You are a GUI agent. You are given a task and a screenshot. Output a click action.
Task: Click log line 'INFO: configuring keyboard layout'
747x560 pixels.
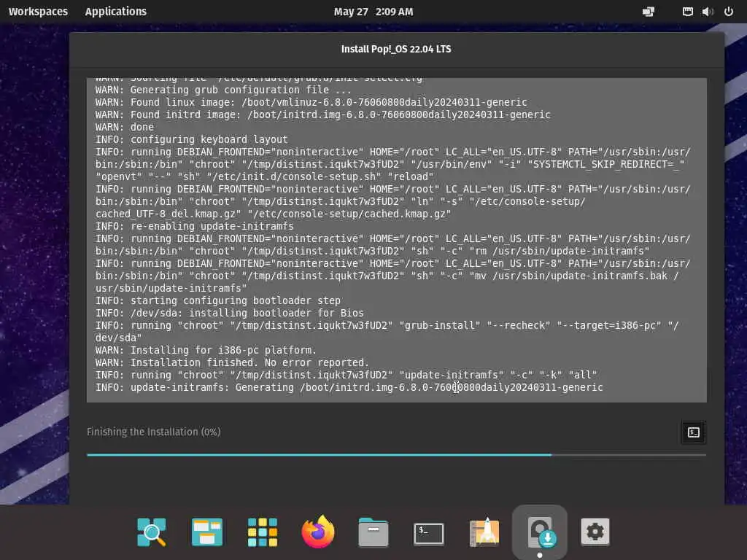(x=192, y=139)
